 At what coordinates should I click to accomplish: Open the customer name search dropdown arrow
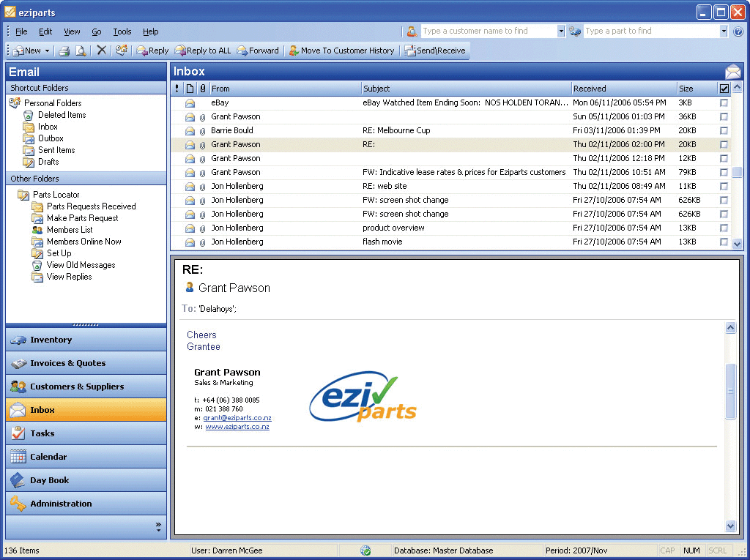point(561,31)
